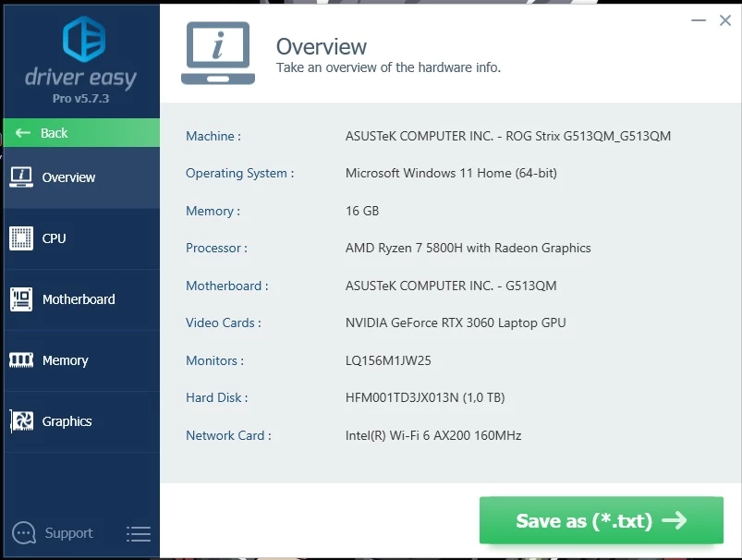Select 'Take an overview of the hardware info.' text

(388, 67)
